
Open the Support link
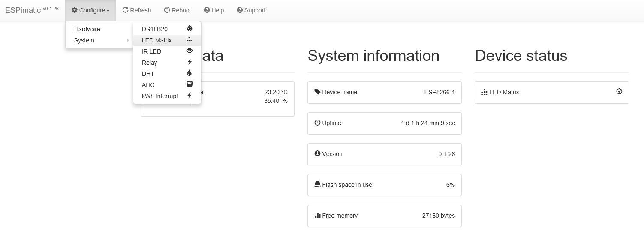pyautogui.click(x=251, y=10)
